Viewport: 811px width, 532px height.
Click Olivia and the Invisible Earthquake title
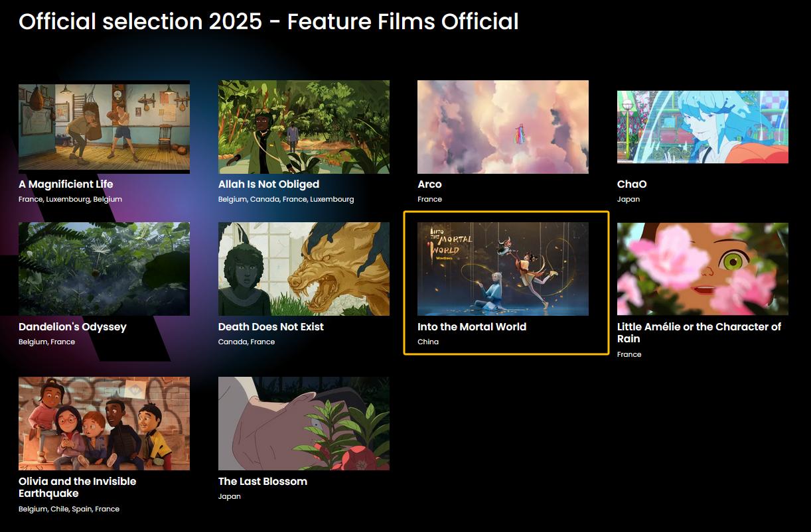pos(78,488)
